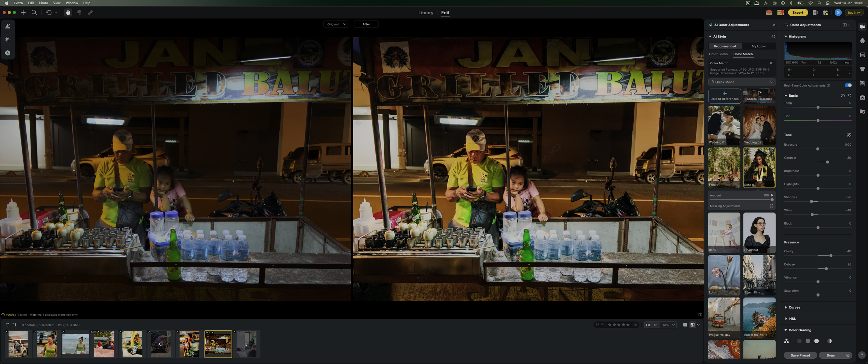Switch to the Color Looks tab
The height and width of the screenshot is (364, 868).
(718, 54)
